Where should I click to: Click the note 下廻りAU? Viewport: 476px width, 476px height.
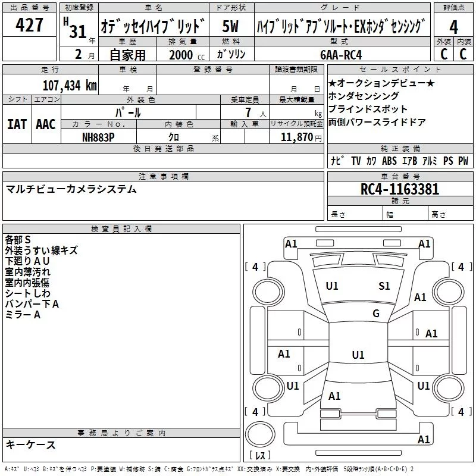pyautogui.click(x=27, y=261)
